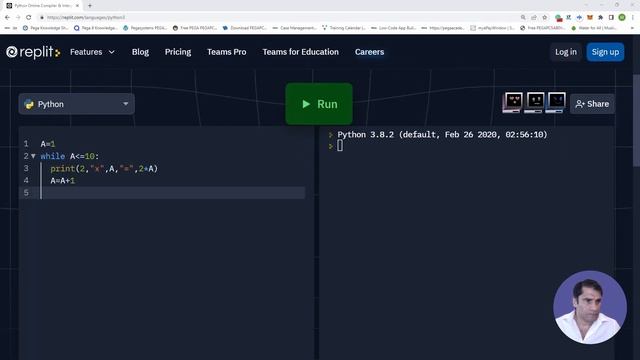Place cursor on empty line 5

(162, 193)
